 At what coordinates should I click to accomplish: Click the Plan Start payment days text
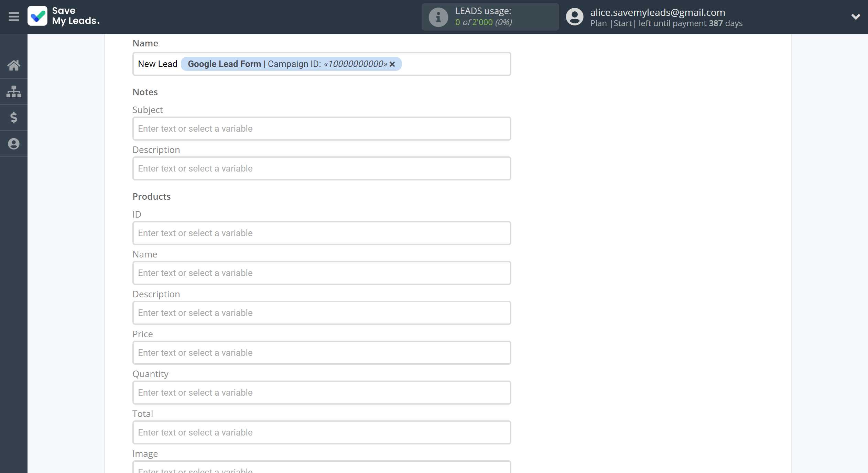(666, 23)
